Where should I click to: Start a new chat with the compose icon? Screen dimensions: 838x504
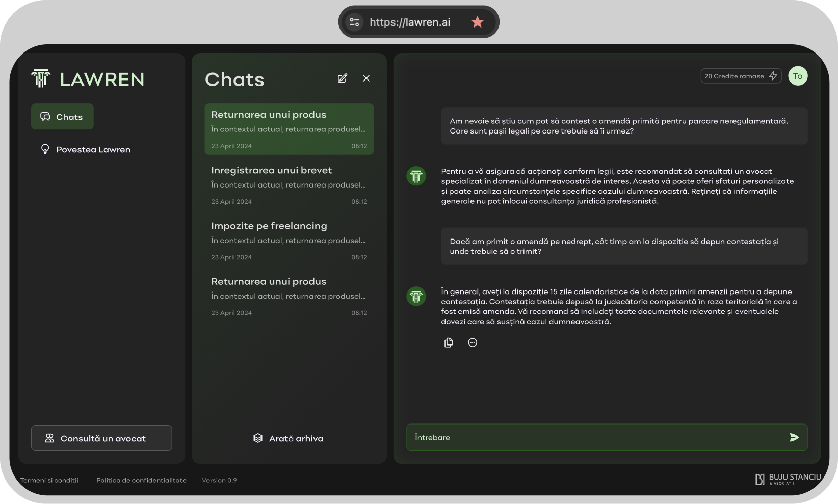[343, 78]
